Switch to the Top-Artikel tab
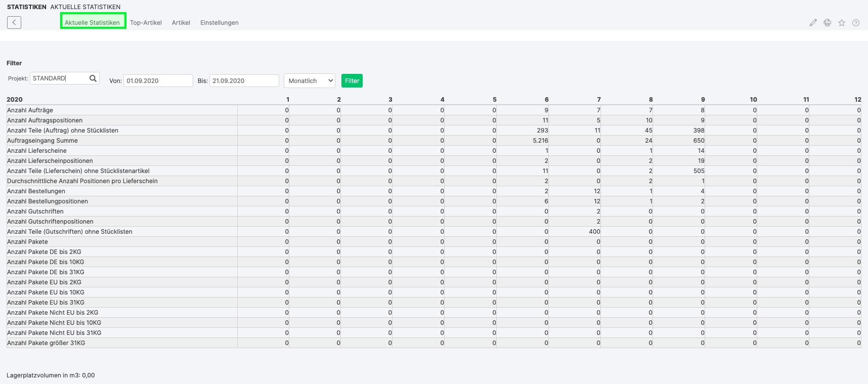This screenshot has width=868, height=384. point(146,23)
